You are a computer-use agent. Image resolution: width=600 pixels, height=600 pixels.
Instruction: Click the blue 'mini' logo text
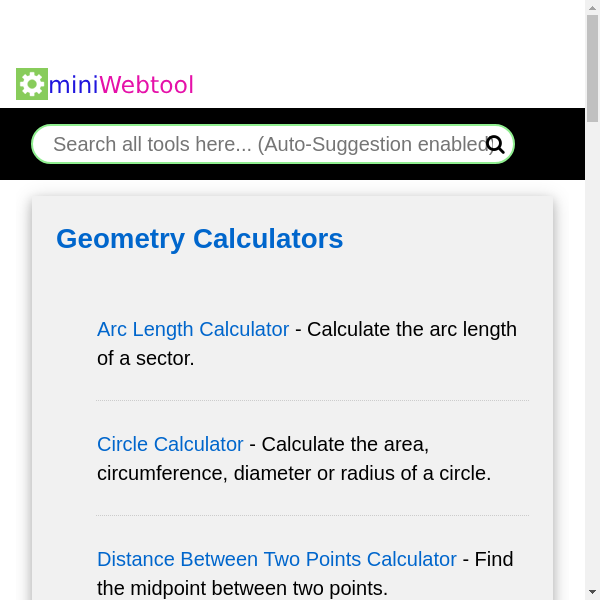pos(73,86)
